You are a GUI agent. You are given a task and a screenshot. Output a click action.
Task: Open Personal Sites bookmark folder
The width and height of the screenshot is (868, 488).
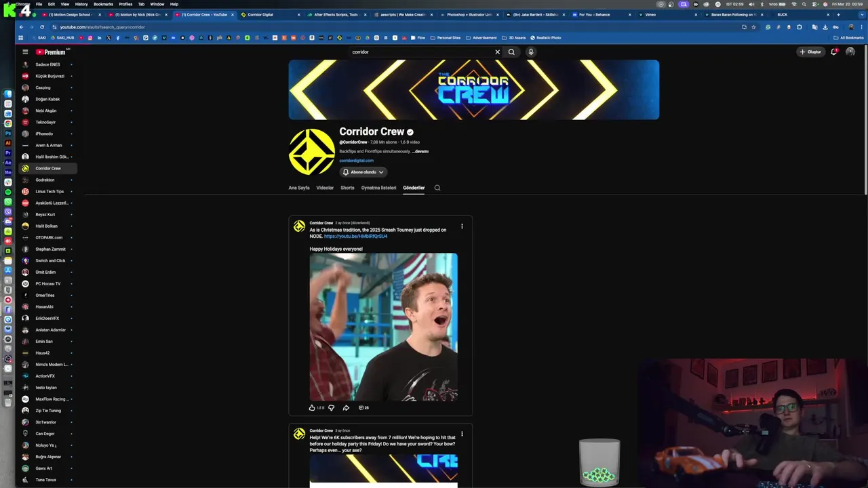click(446, 38)
